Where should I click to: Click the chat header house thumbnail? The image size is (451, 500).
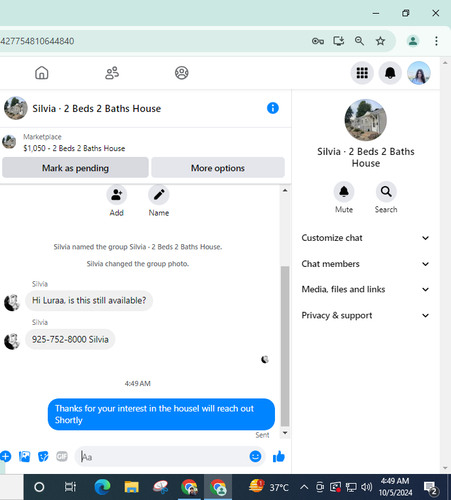[x=15, y=108]
